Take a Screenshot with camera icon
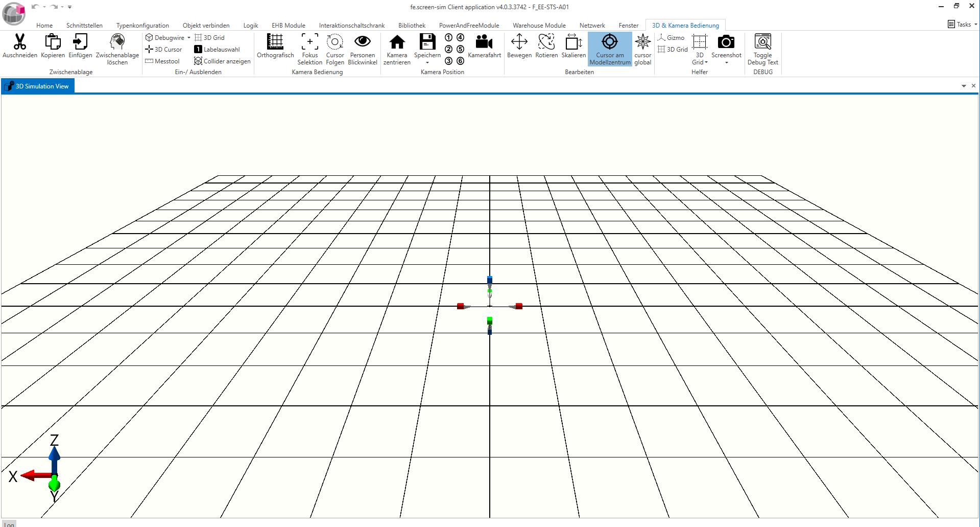 (726, 42)
